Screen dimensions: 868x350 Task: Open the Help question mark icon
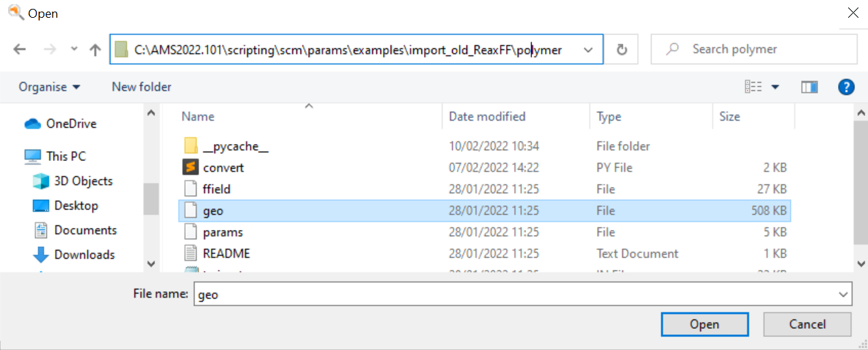tap(845, 87)
